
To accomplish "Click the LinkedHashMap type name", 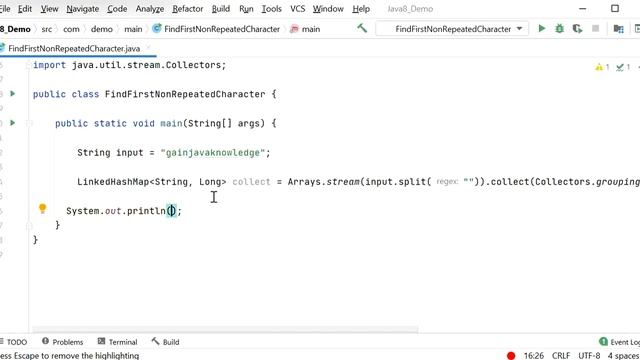I will pos(113,182).
